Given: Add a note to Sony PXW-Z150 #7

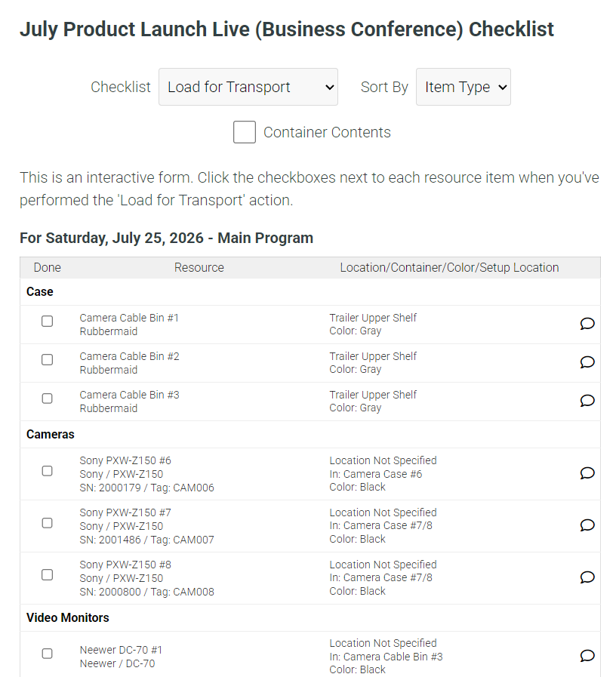Looking at the screenshot, I should point(587,525).
